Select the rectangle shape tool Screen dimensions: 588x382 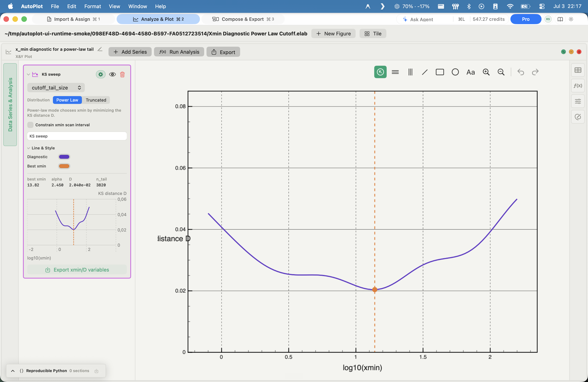[440, 72]
